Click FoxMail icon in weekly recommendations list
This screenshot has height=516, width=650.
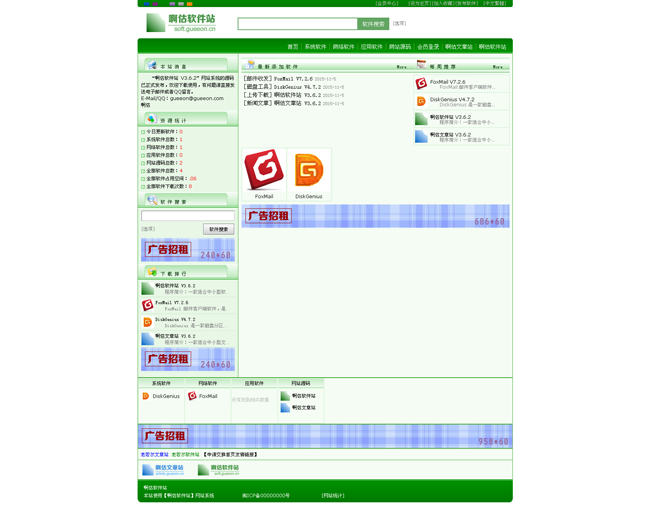[x=421, y=83]
